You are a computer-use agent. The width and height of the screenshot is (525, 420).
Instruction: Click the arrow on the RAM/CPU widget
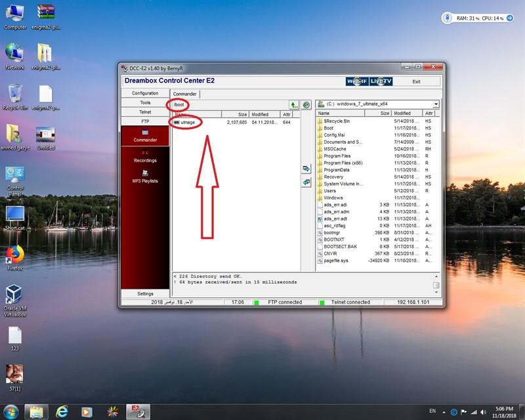[x=510, y=18]
